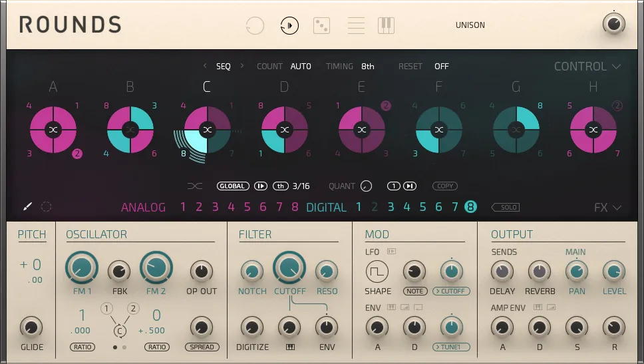Click the COPY button
This screenshot has height=364, width=644.
click(x=445, y=186)
